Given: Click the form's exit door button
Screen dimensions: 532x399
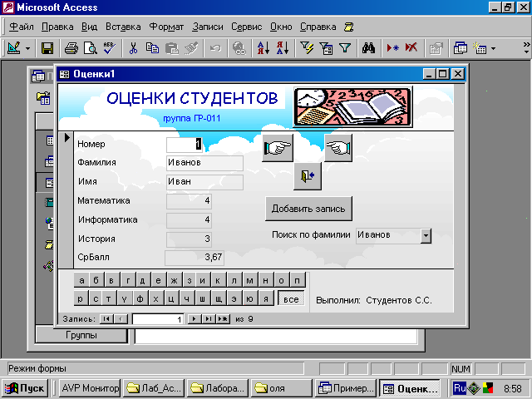Looking at the screenshot, I should point(308,175).
